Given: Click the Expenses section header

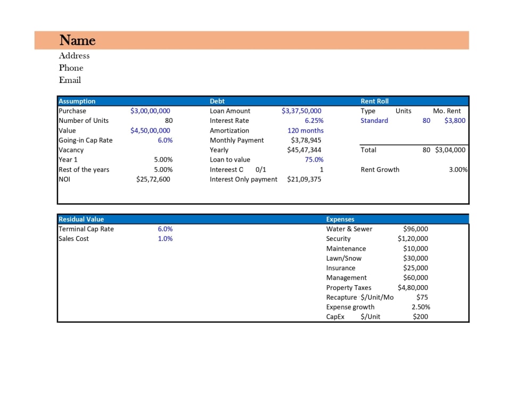Looking at the screenshot, I should 340,219.
